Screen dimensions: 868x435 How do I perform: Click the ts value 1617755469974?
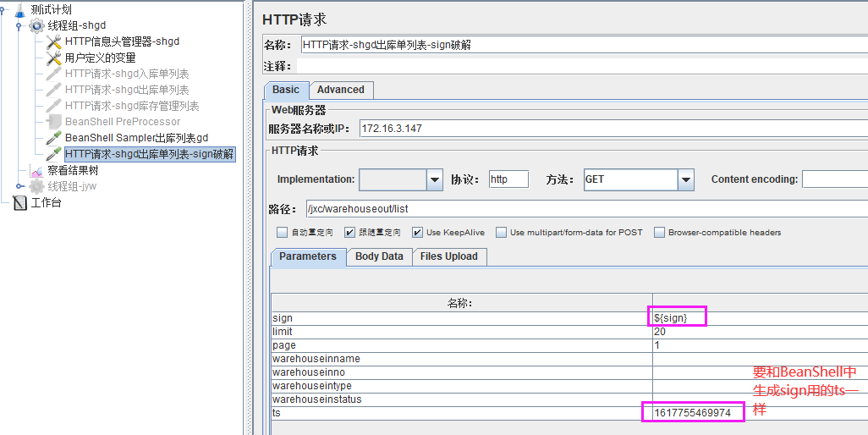point(760,413)
